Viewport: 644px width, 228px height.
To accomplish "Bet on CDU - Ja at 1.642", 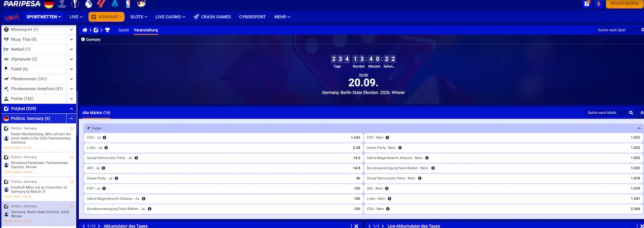I will click(222, 137).
